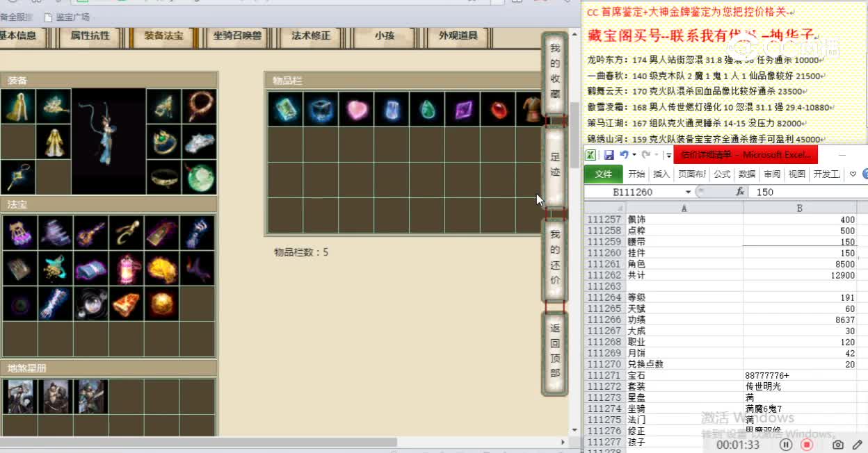
Task: Switch to 小孩 tab
Action: coord(384,35)
